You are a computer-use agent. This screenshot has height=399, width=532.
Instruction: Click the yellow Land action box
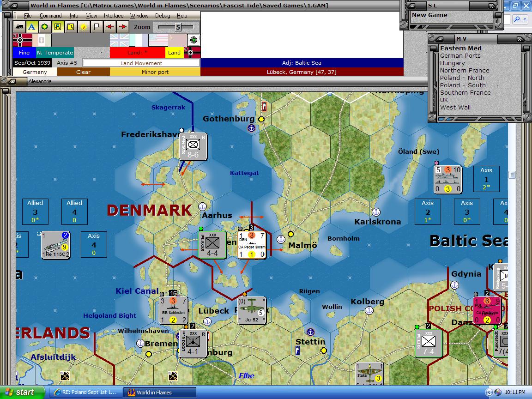click(x=175, y=53)
